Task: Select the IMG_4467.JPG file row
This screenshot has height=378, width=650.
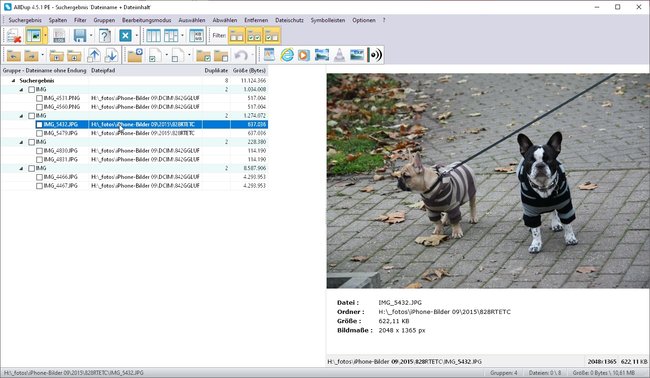Action: click(134, 186)
